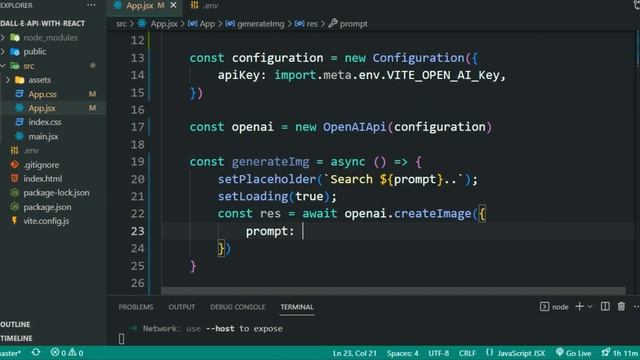This screenshot has height=360, width=640.
Task: Click the node_modules folder icon
Action: (15, 38)
